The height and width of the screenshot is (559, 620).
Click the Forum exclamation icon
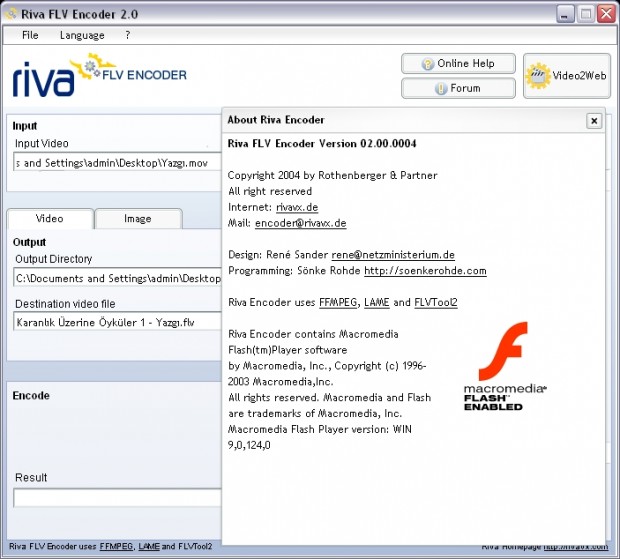(x=440, y=89)
